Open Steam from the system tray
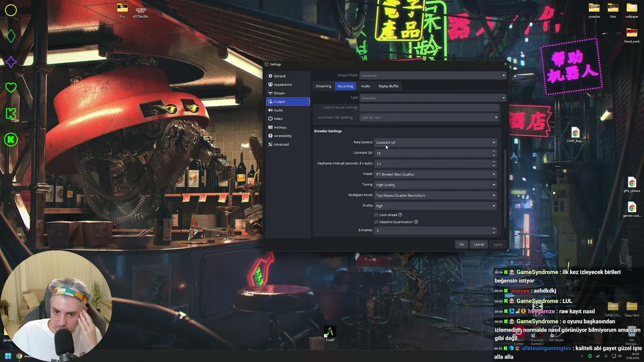The width and height of the screenshot is (644, 362). pos(597,356)
